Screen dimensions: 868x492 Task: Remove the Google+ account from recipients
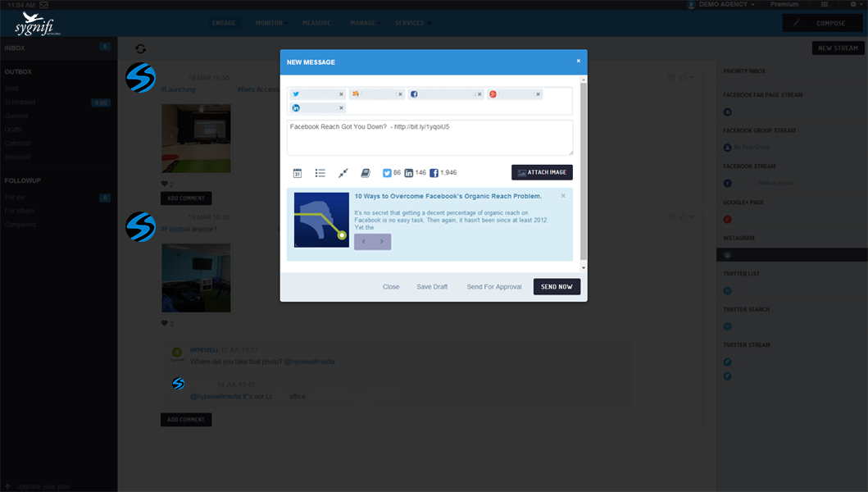coord(538,94)
